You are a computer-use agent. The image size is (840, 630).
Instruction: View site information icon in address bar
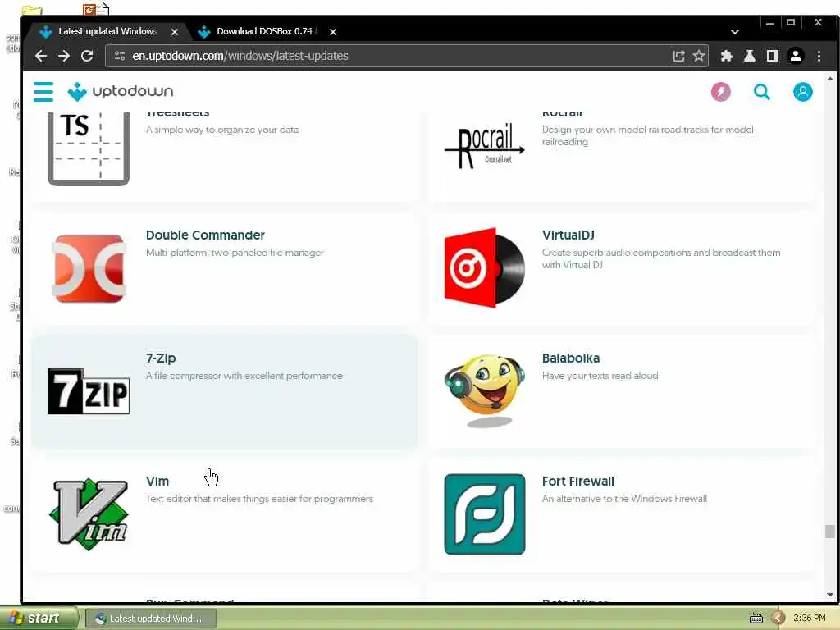120,56
